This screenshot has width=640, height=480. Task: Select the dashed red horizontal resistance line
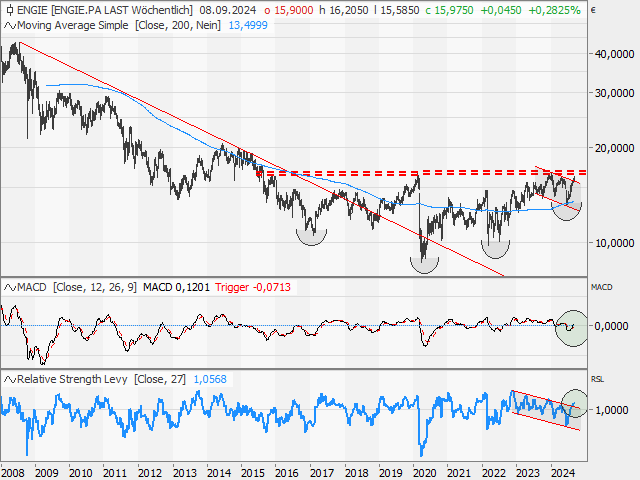point(421,173)
